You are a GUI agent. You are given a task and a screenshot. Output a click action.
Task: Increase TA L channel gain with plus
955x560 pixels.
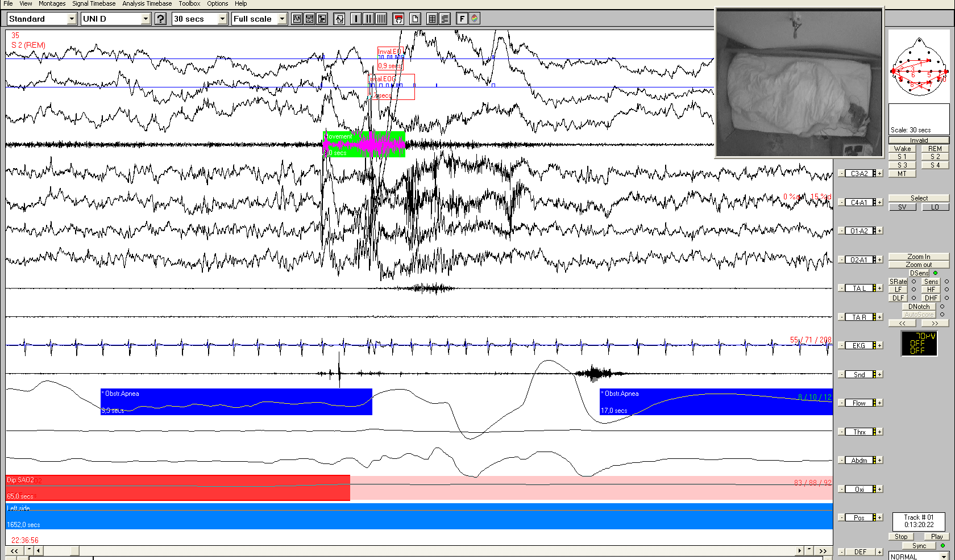pos(880,288)
